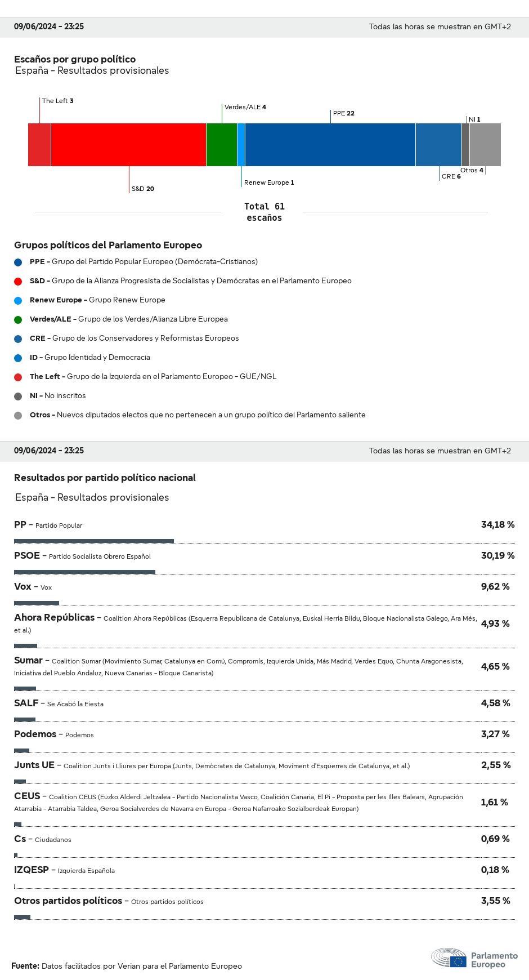Click the green Verdes/ALE legend dot
Viewport: 529px width, 980px height.
(18, 319)
